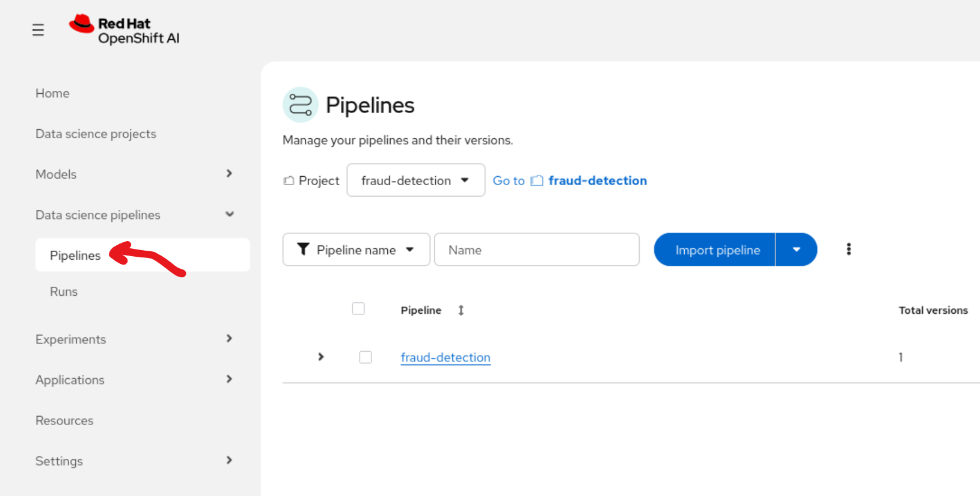
Task: Open the fraud-detection pipeline link
Action: pyautogui.click(x=446, y=357)
